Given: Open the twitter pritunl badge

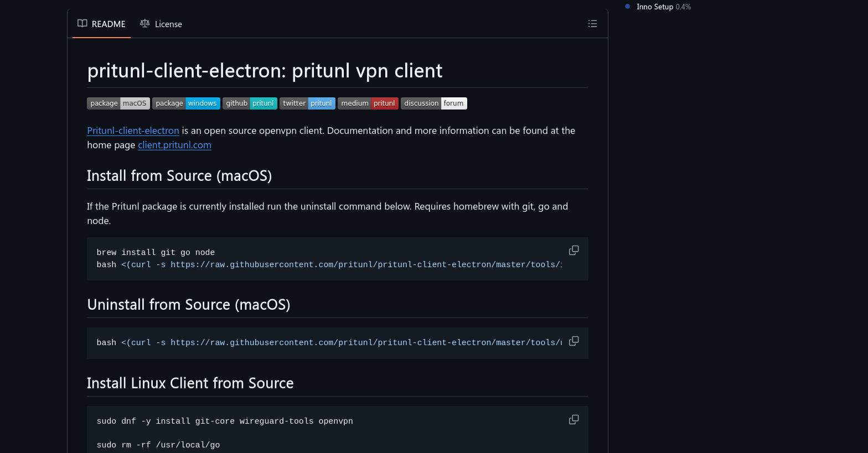Looking at the screenshot, I should pyautogui.click(x=307, y=103).
